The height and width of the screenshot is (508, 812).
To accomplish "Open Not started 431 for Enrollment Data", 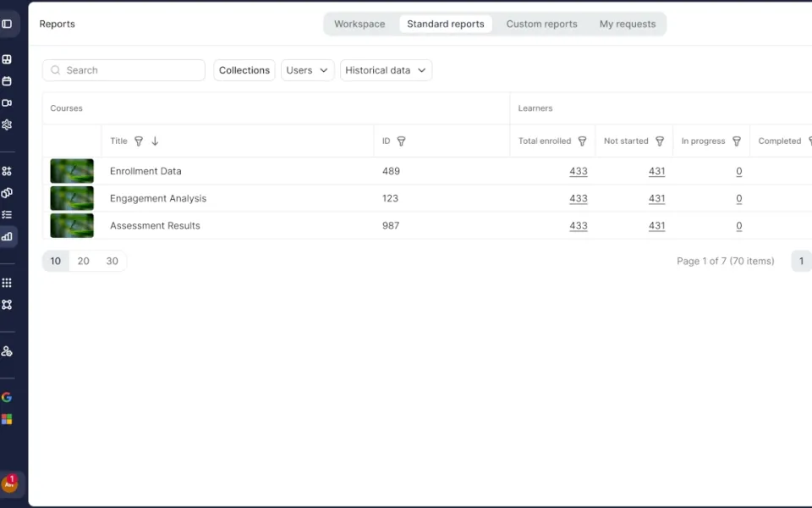I will pos(656,171).
